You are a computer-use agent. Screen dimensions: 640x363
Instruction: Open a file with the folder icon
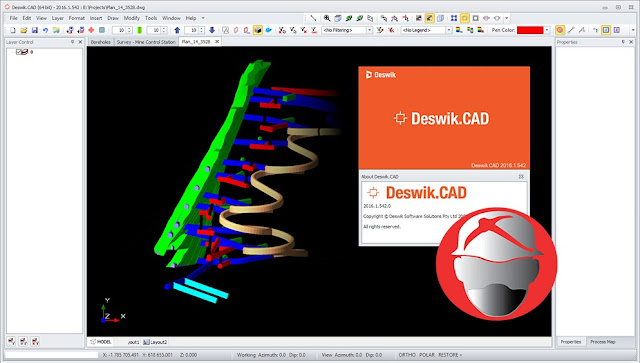24,30
